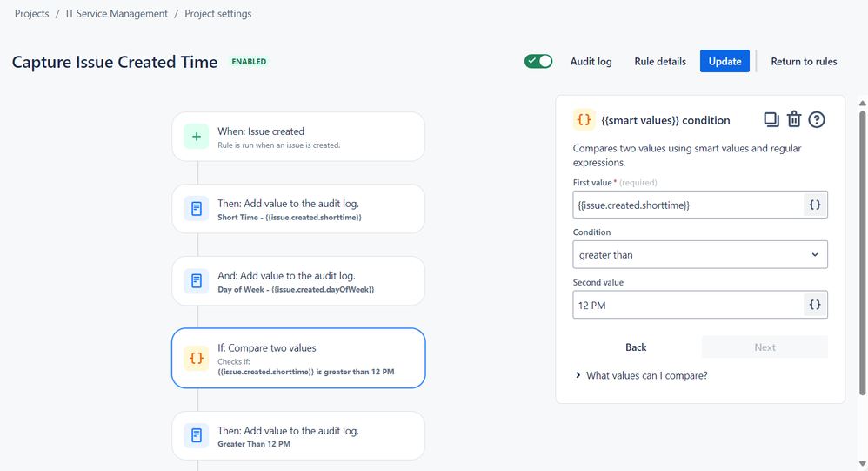Click the Day of Week audit log icon
Viewport: 868px width, 471px height.
point(196,280)
